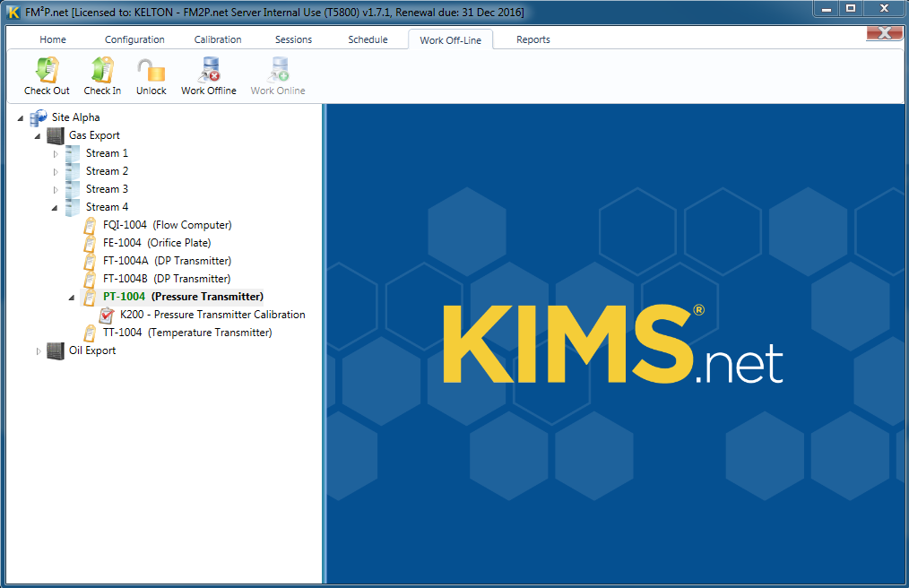
Task: Click the Check Out toolbar icon
Action: [x=47, y=70]
